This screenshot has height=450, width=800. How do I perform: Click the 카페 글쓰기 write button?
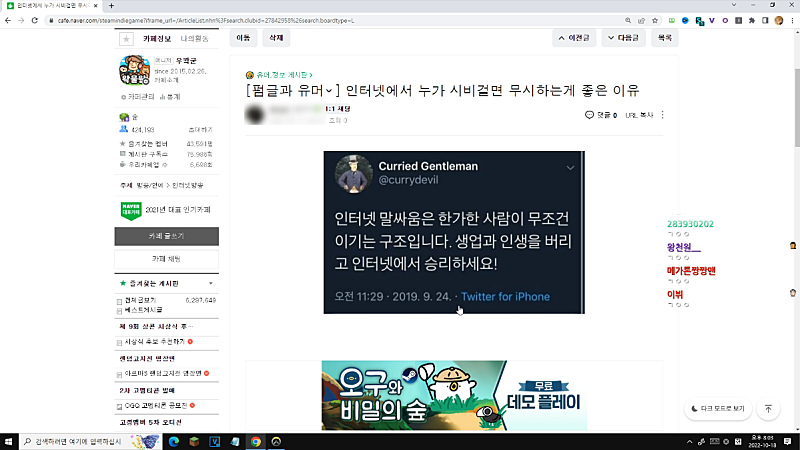[167, 236]
